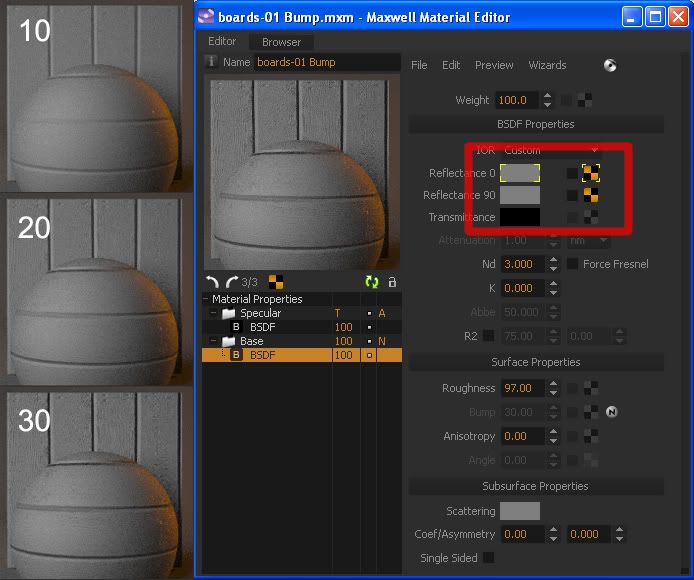
Task: Click the B icon of highlighted BSDF row
Action: coord(236,355)
